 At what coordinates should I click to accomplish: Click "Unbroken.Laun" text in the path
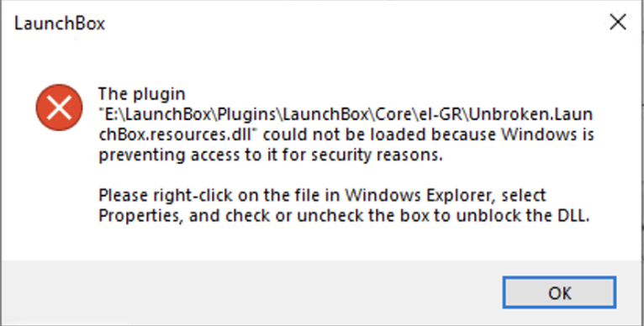click(531, 114)
